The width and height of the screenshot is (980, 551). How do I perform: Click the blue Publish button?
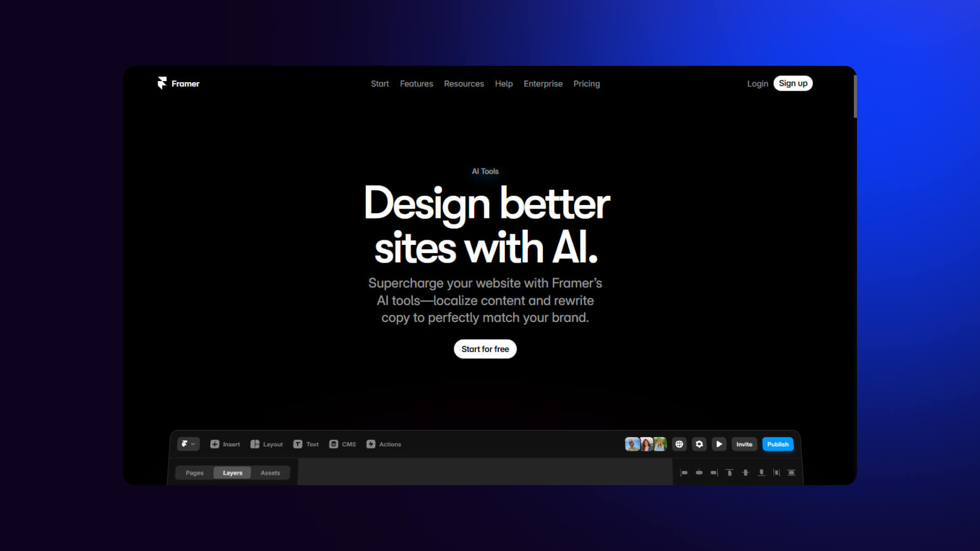click(x=777, y=444)
